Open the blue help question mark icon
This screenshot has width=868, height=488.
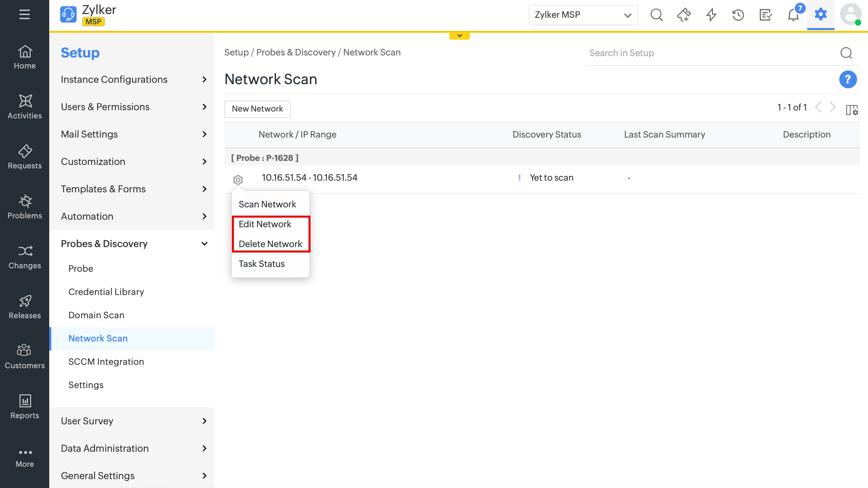pos(847,79)
